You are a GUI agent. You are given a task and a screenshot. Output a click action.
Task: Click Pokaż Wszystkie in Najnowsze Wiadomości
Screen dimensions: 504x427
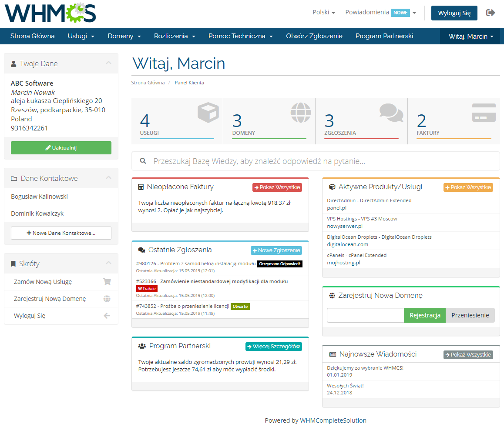[x=468, y=355]
